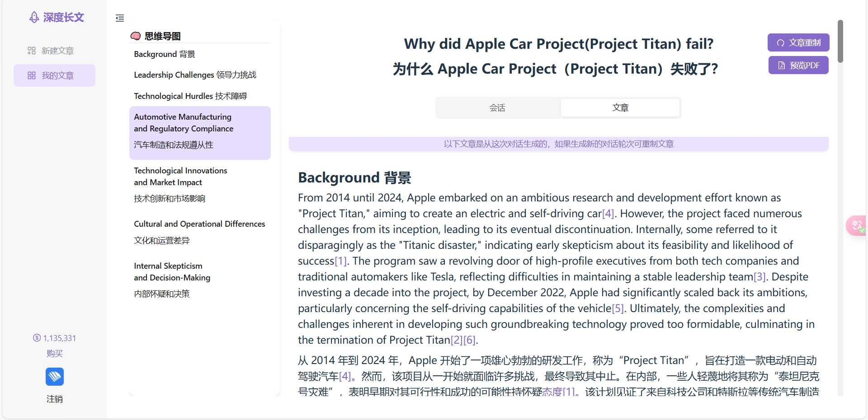868x420 pixels.
Task: Select Automotive Manufacturing and Regulatory Compliance outline item
Action: [200, 133]
